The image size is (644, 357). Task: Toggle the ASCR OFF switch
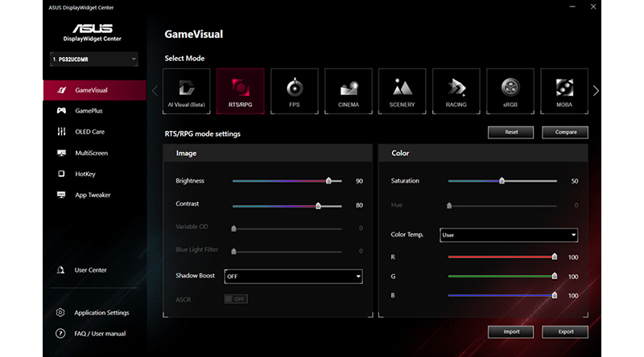(236, 299)
